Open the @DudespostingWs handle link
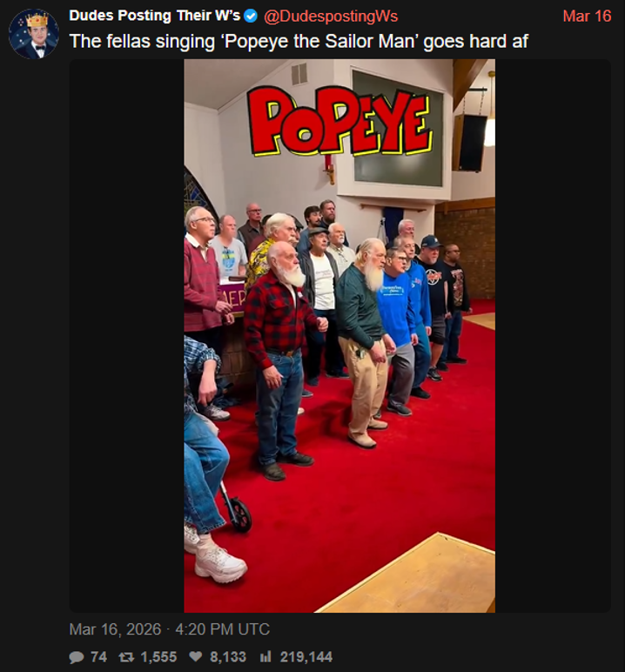This screenshot has height=672, width=625. coord(331,17)
